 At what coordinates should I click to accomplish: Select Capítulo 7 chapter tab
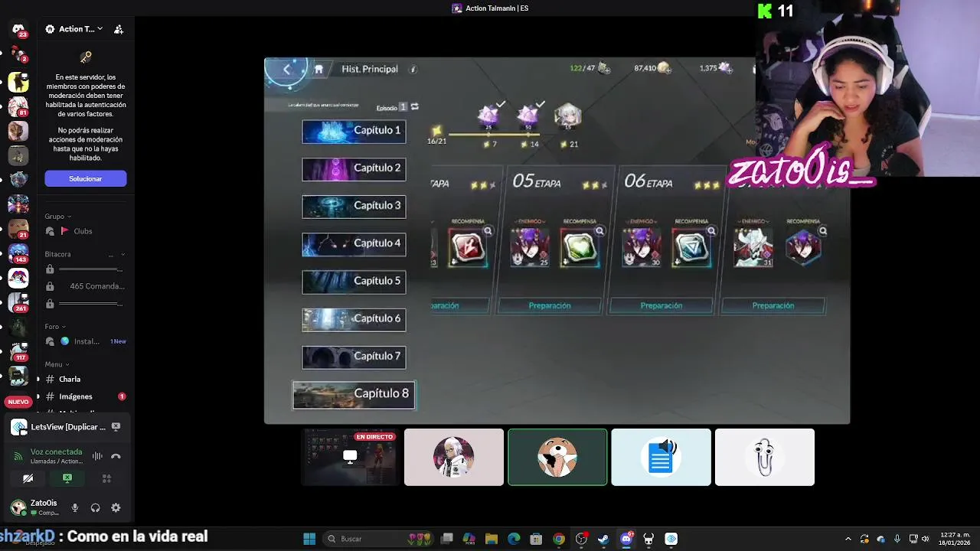click(354, 357)
